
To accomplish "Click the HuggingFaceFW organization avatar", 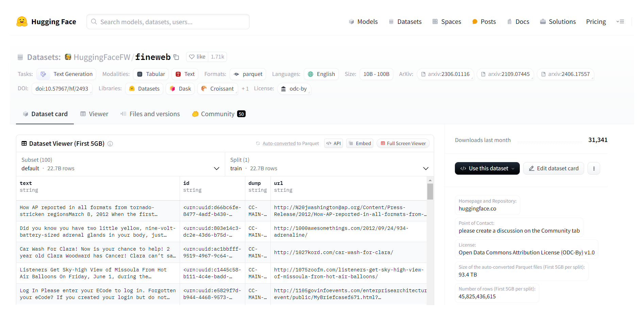I will tap(68, 57).
